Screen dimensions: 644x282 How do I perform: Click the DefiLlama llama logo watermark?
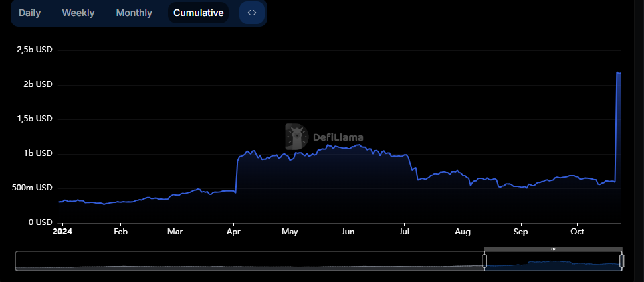[x=296, y=137]
